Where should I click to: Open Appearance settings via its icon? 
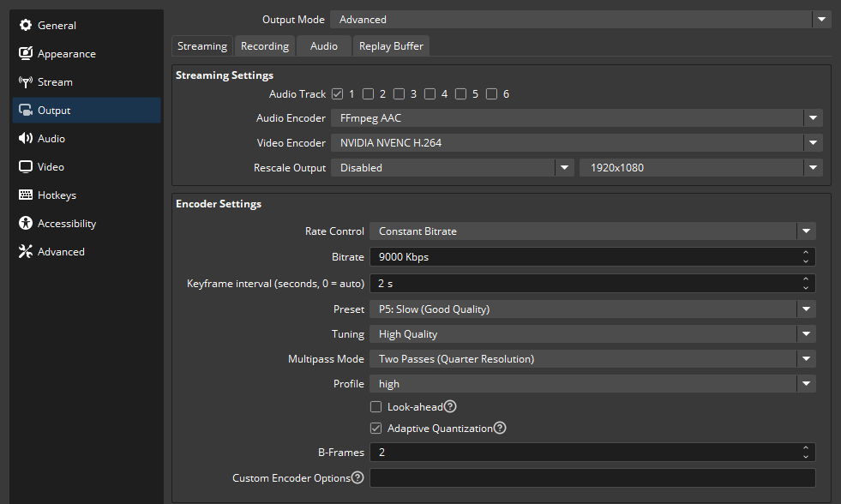pyautogui.click(x=26, y=54)
